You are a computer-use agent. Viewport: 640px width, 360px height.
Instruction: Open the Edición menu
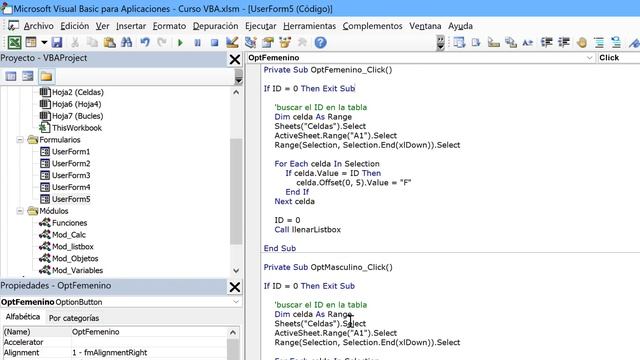point(75,26)
